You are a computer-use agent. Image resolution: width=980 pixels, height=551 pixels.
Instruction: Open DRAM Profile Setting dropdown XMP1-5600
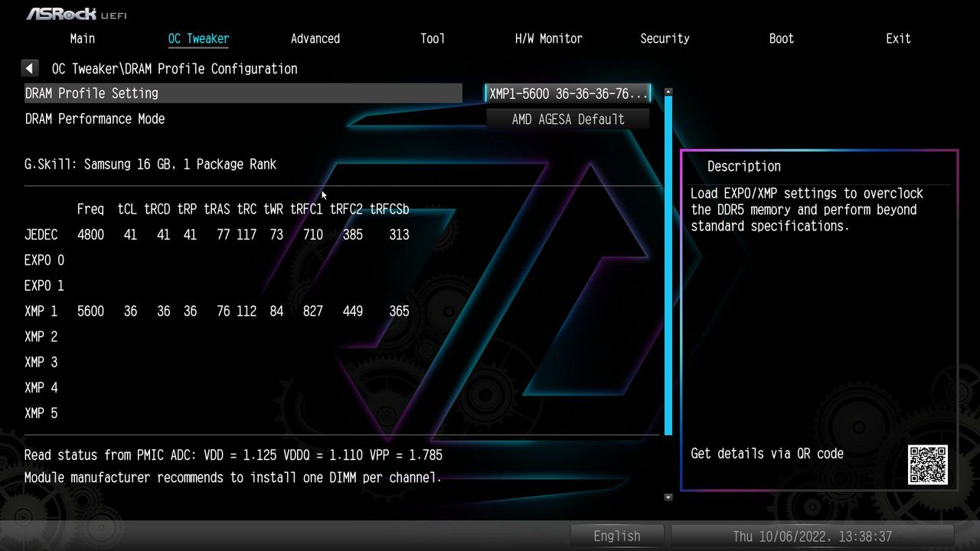(x=568, y=93)
